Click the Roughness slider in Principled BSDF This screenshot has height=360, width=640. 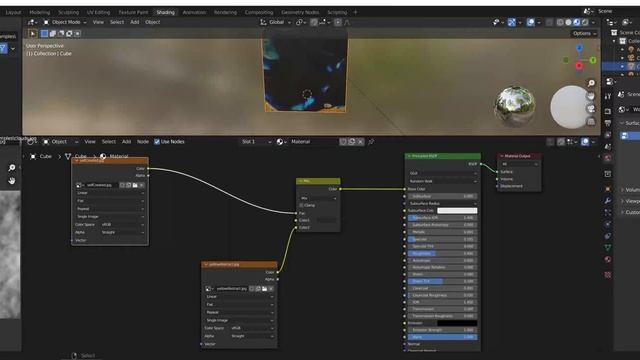coord(442,253)
